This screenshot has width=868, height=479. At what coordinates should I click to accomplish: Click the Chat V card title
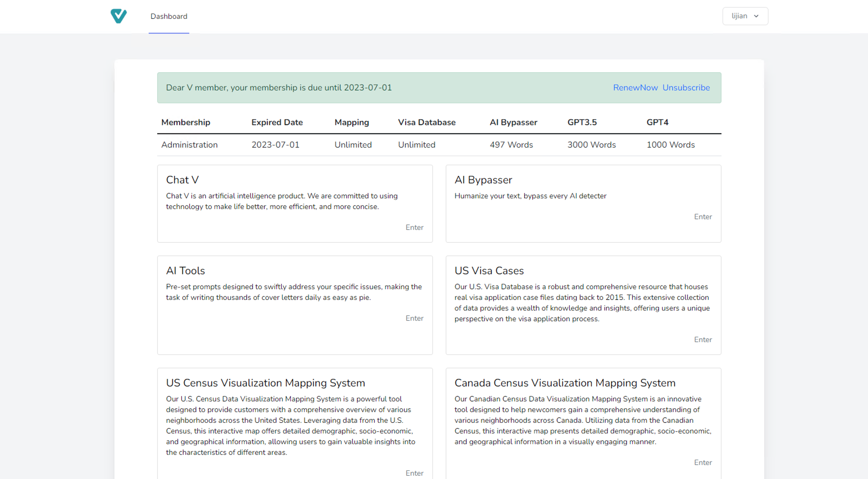(x=182, y=180)
